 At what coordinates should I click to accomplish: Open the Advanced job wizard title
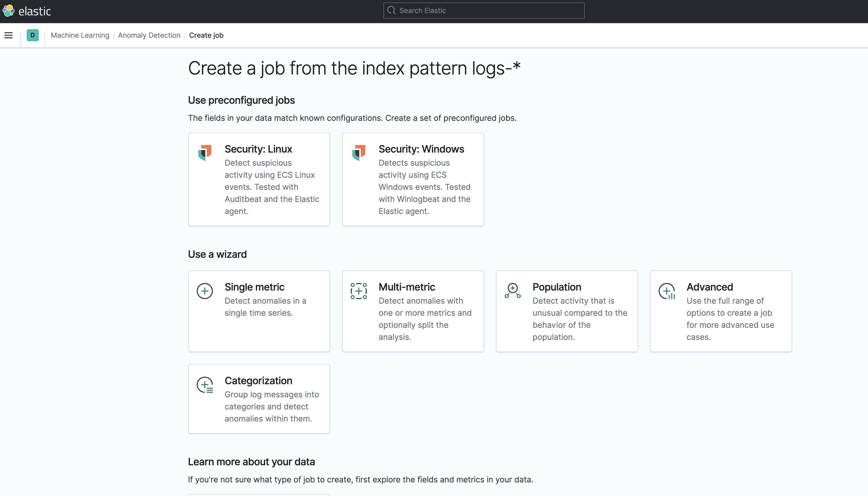pos(709,287)
